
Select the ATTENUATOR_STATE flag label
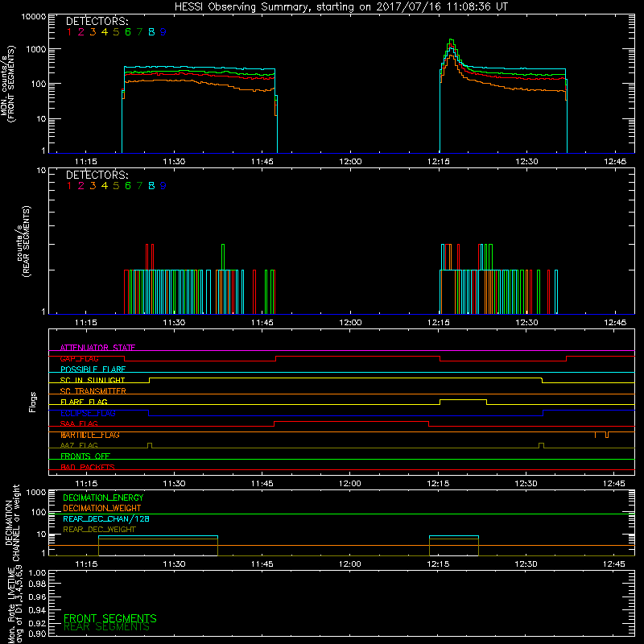coord(97,348)
